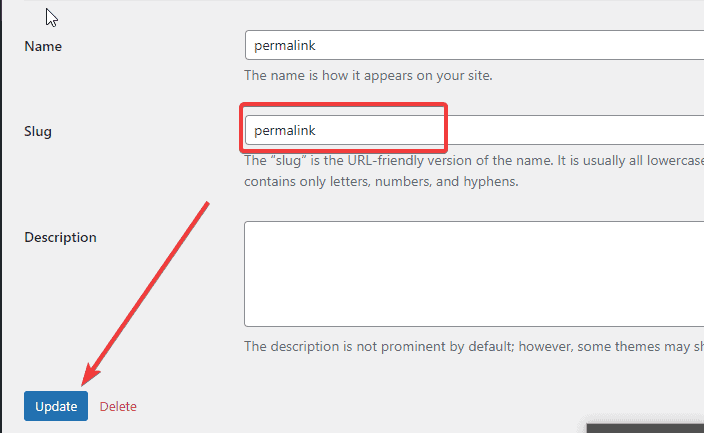
Task: Click the "name is how it appears" help text
Action: (x=368, y=76)
